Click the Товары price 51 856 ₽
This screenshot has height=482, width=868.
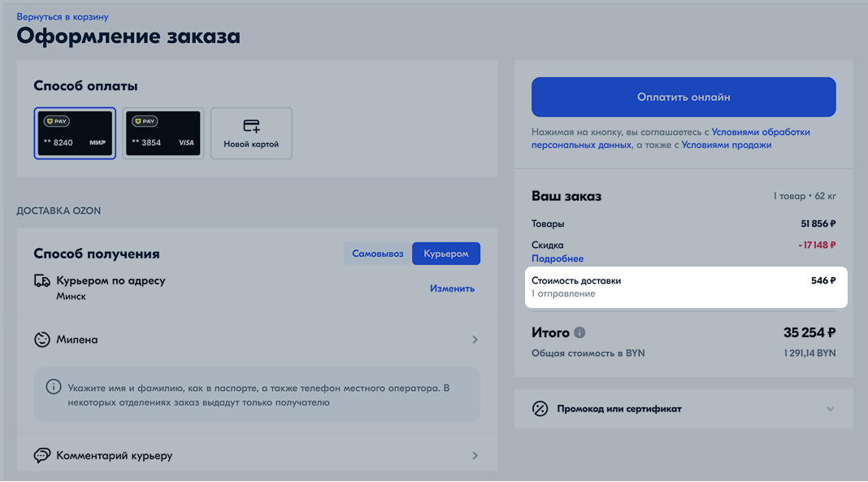click(818, 224)
